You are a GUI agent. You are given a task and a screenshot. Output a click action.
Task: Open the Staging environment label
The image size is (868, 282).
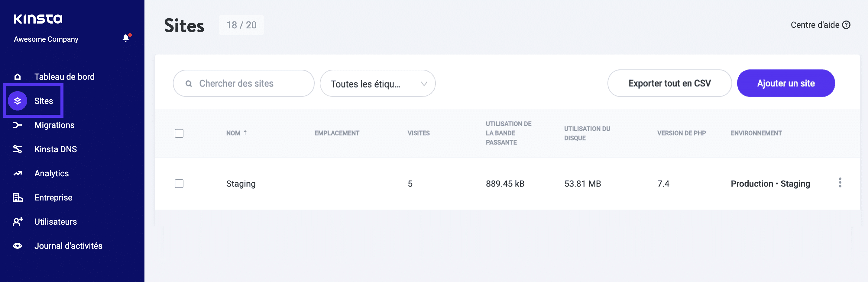[x=796, y=184]
